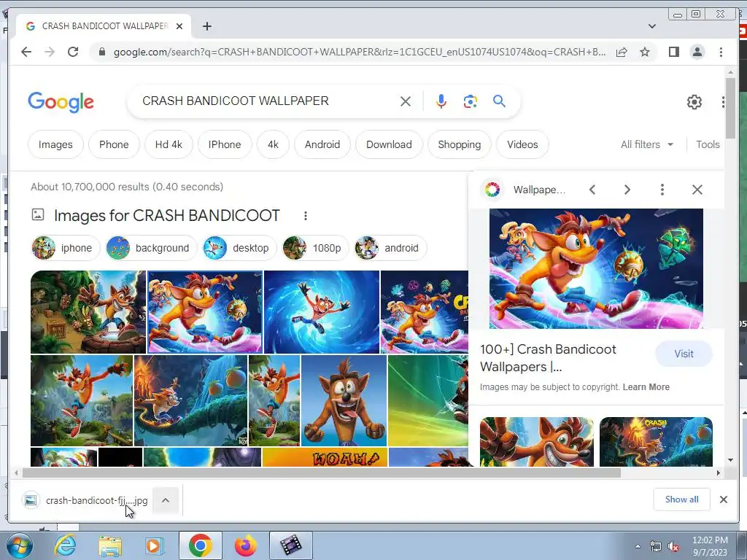Share this page from the address bar
This screenshot has height=560, width=747.
tap(622, 52)
